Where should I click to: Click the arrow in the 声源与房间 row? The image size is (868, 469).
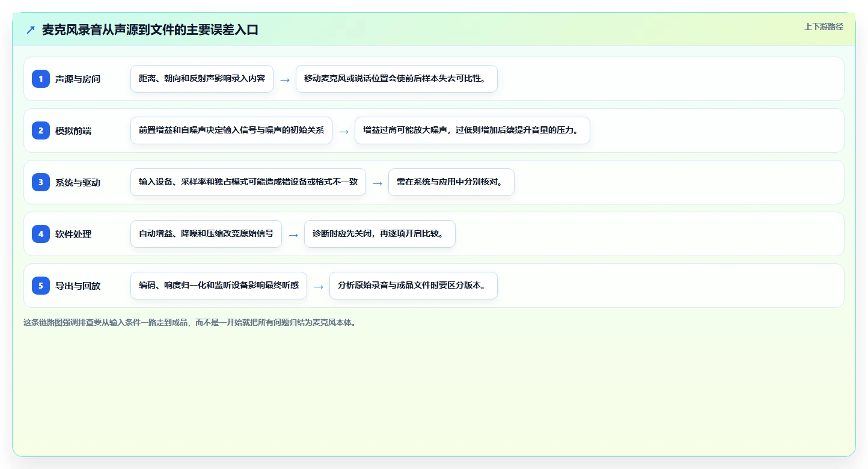pos(285,79)
